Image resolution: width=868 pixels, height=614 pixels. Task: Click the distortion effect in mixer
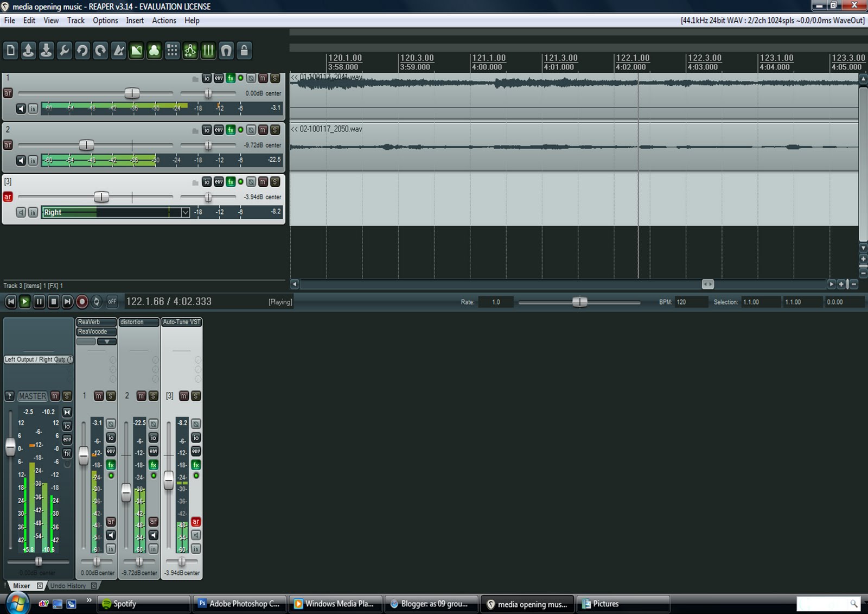139,322
